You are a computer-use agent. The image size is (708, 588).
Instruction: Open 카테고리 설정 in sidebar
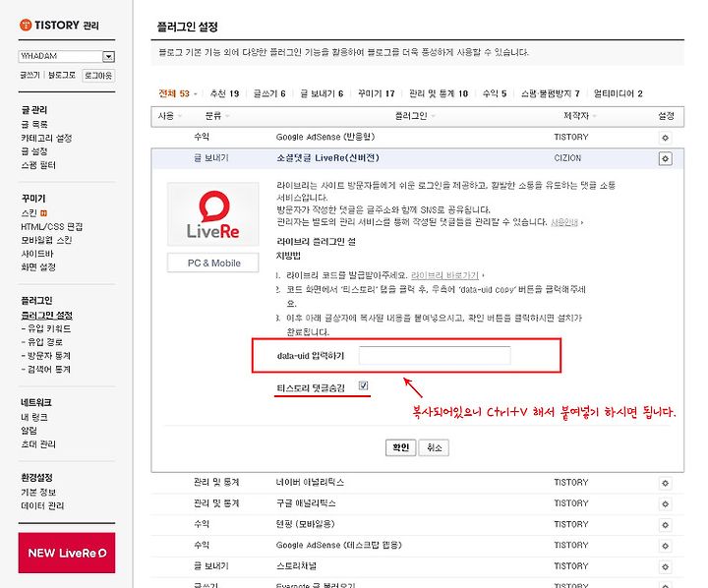coord(46,138)
